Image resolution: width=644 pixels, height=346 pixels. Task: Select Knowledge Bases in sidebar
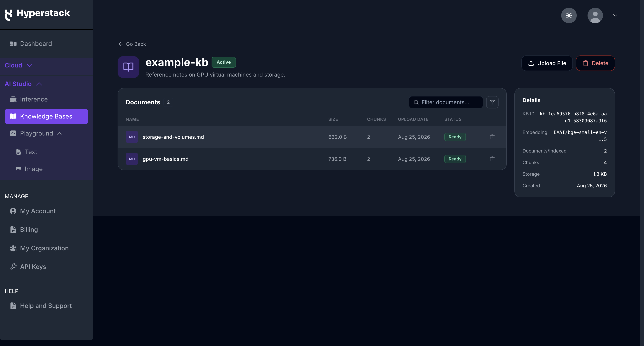coord(46,116)
